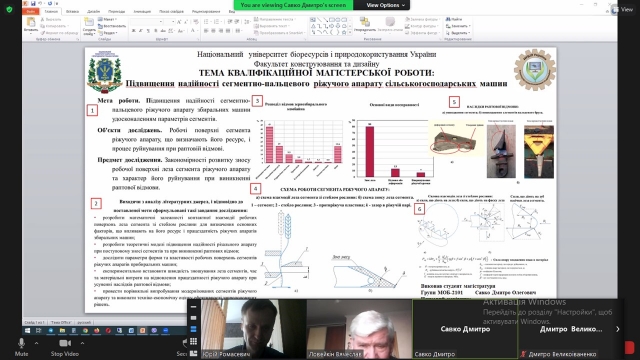Select Дмитро Великоіваненко participant tile
The image size is (640, 360).
[571, 329]
